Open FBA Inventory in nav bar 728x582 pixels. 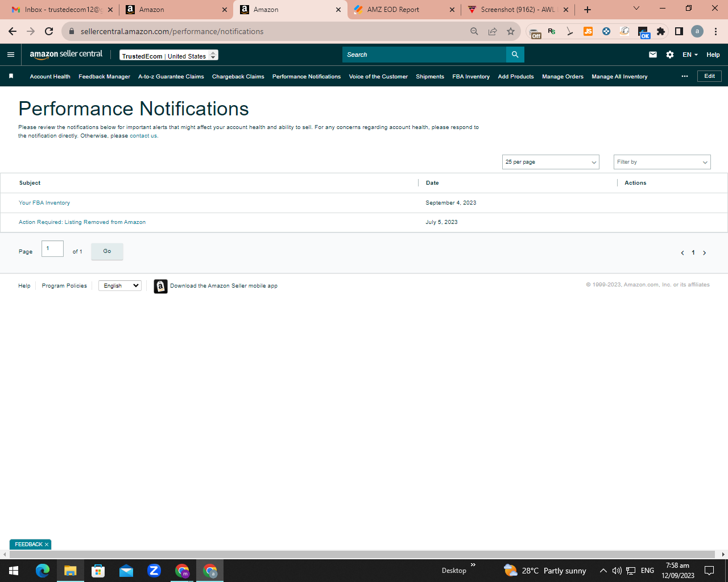[471, 76]
